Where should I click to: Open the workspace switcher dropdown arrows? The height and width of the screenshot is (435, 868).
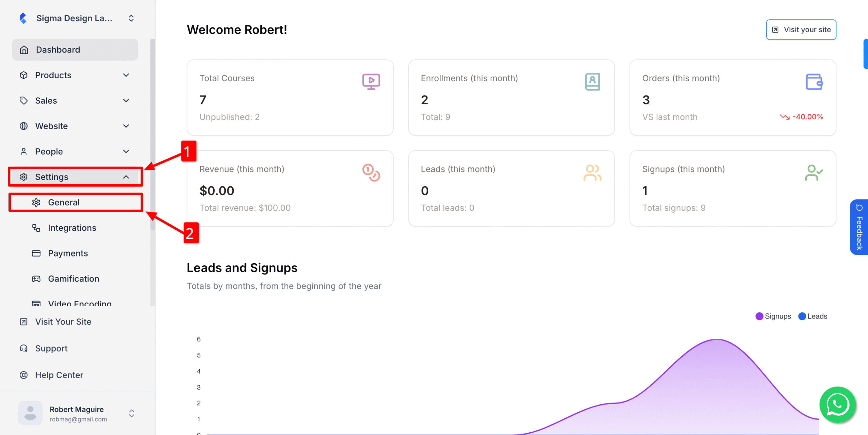point(131,18)
